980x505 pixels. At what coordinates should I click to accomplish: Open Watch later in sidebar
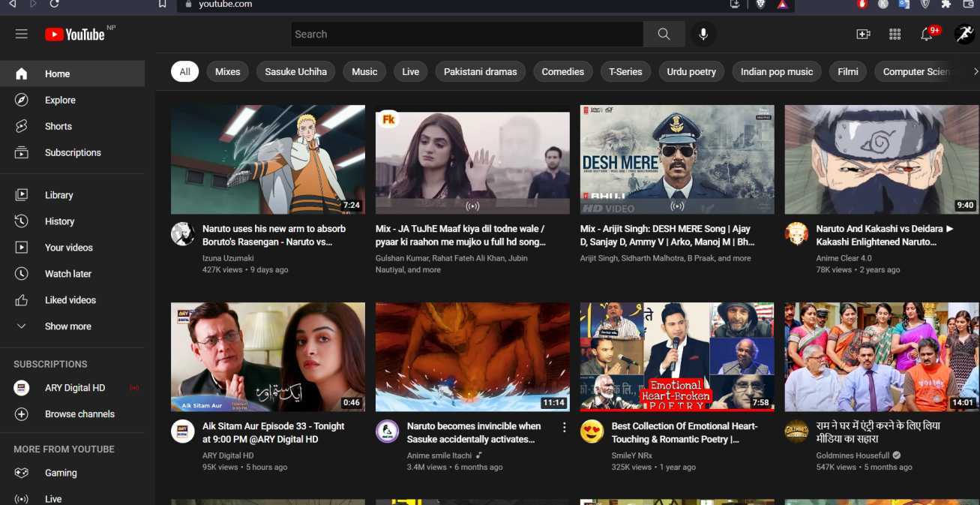point(73,274)
